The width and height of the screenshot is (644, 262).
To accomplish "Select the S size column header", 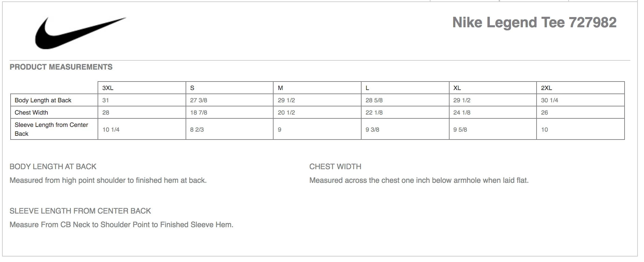I will [192, 88].
